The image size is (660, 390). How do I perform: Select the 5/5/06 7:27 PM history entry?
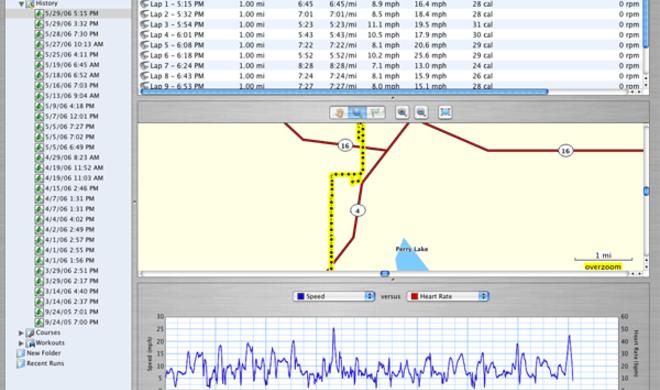pos(69,127)
